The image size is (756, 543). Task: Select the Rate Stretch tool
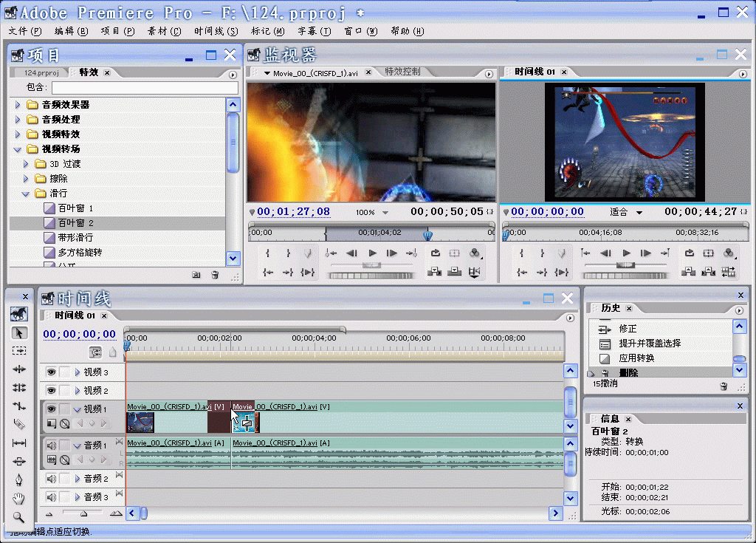coord(18,406)
